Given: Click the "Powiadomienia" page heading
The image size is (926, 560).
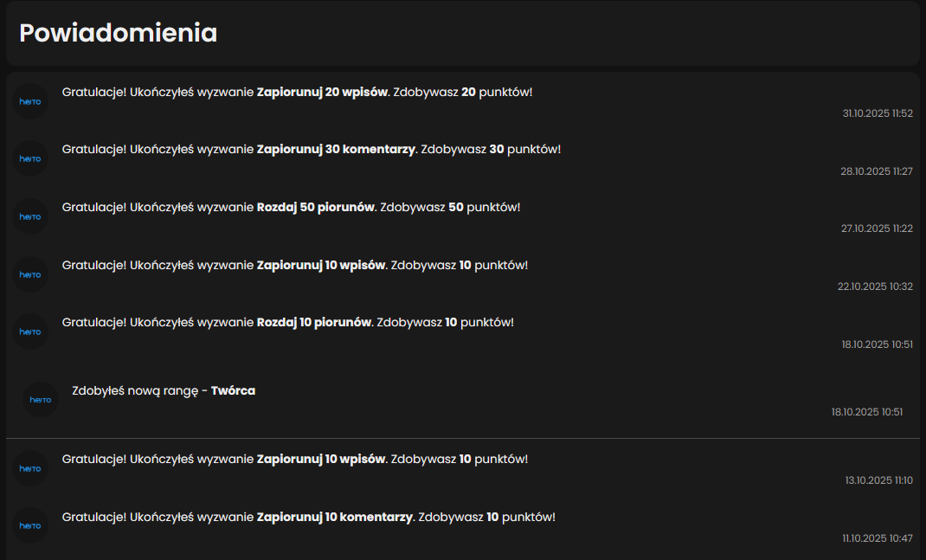Looking at the screenshot, I should tap(119, 33).
